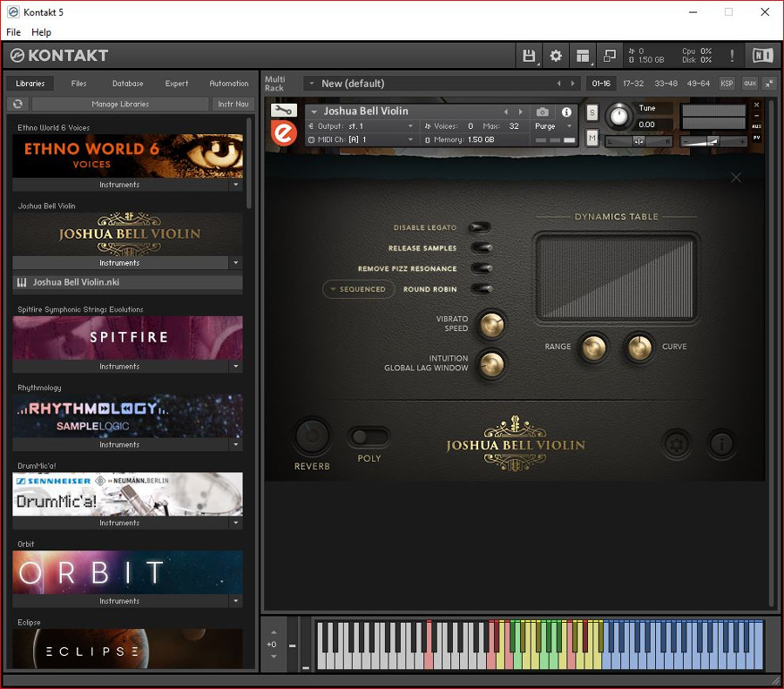Viewport: 784px width, 689px height.
Task: Open the MIDI Ch dropdown
Action: (x=361, y=139)
